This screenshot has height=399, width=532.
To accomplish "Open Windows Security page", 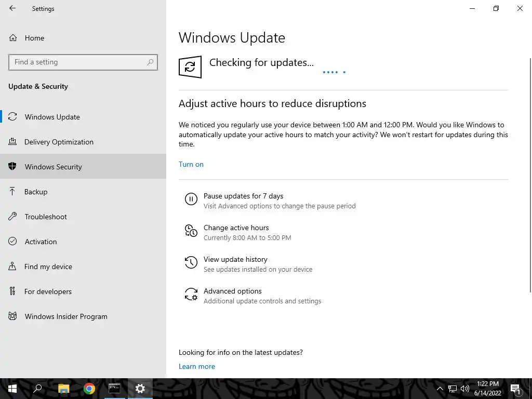I will click(83, 167).
